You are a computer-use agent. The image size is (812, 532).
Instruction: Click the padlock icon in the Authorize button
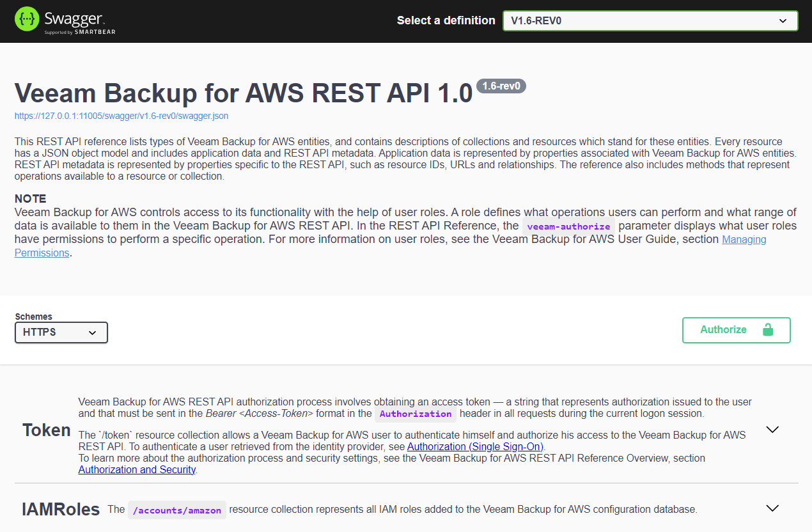click(x=768, y=330)
